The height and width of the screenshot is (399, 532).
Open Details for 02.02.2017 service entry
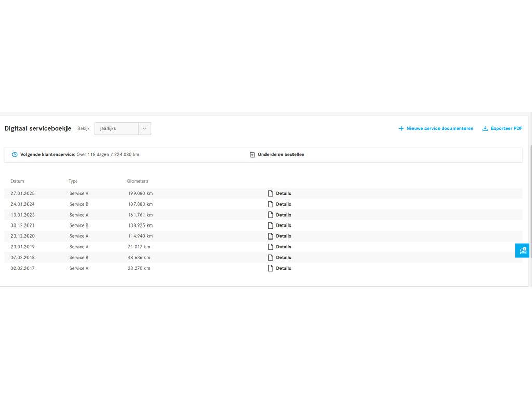coord(283,268)
